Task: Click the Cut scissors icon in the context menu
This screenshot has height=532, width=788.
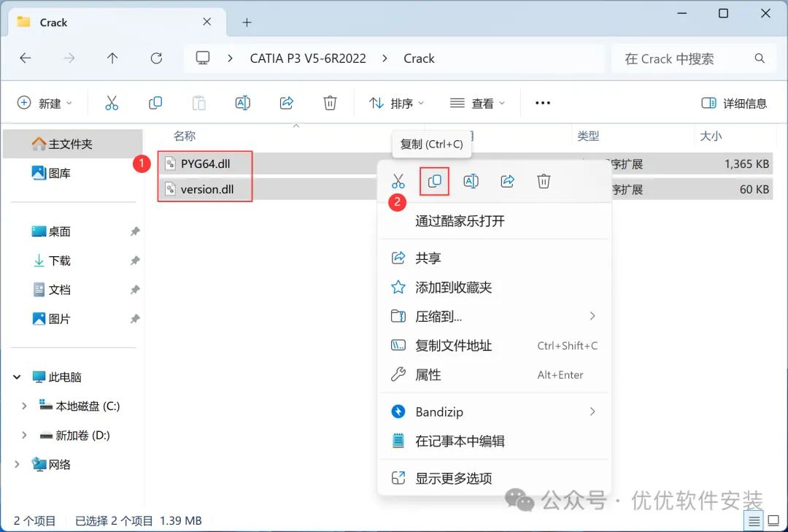Action: coord(398,181)
